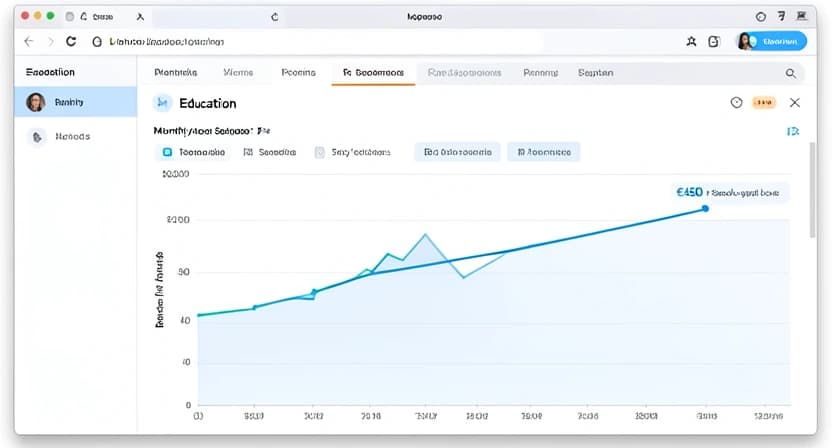The width and height of the screenshot is (832, 448).
Task: Select the active underlined fourth tab
Action: point(373,73)
